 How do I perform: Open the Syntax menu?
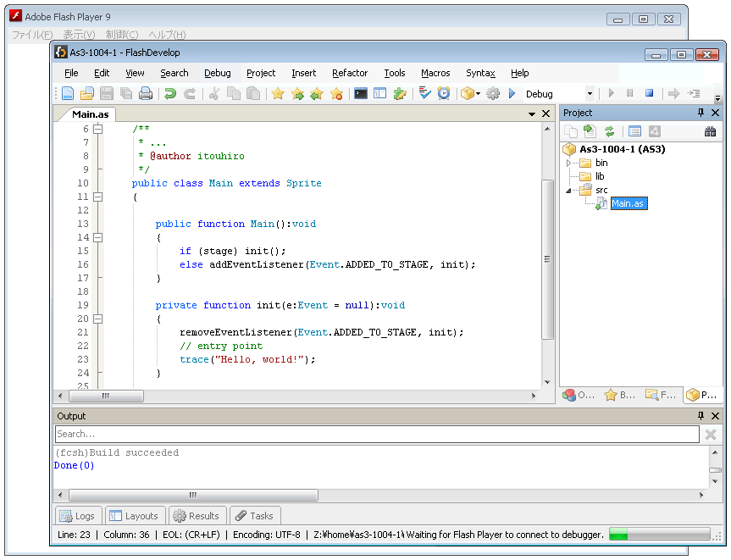click(480, 73)
